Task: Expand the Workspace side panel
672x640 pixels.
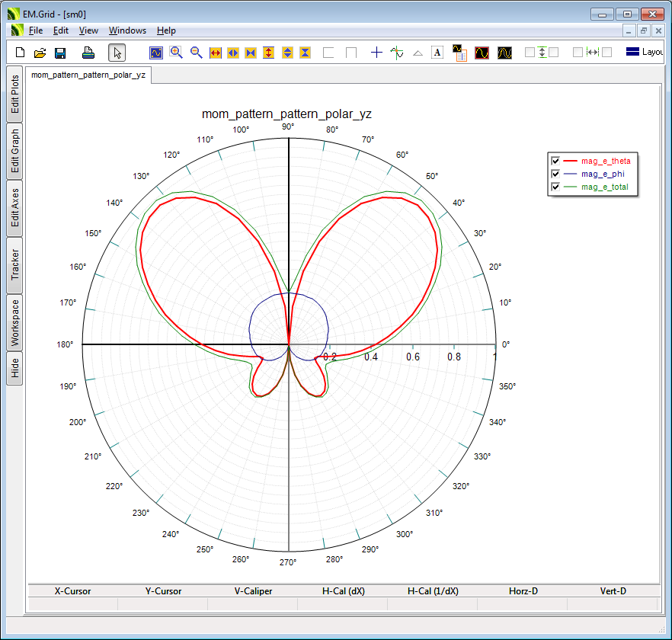Action: (x=14, y=322)
